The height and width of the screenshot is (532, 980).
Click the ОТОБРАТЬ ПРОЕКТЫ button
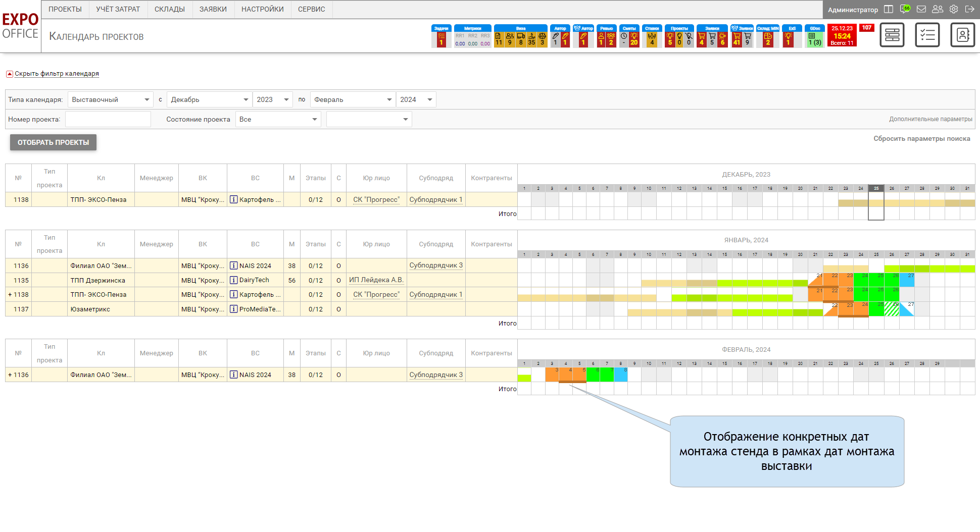(x=53, y=142)
